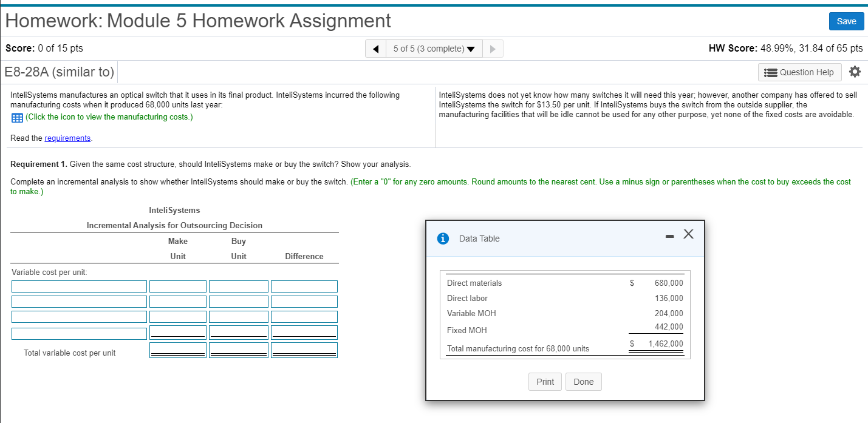
Task: Click the Fixed MOH row label
Action: pyautogui.click(x=466, y=330)
